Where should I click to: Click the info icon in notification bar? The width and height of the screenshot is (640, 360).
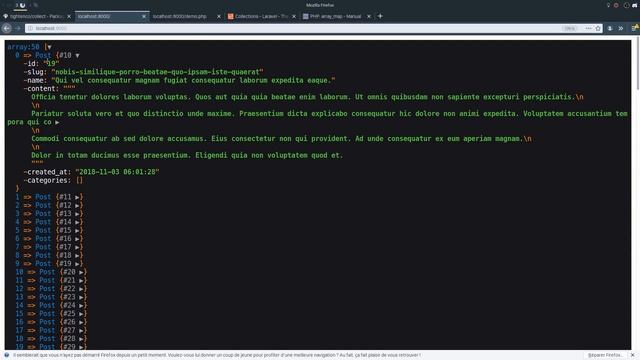coord(7,355)
